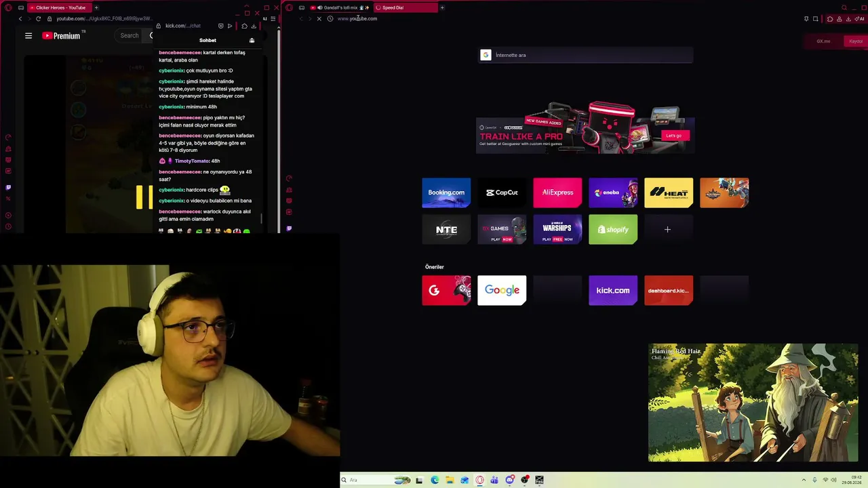The image size is (868, 488).
Task: Select the Clicker Heroes - YouTube tab
Action: coord(61,7)
